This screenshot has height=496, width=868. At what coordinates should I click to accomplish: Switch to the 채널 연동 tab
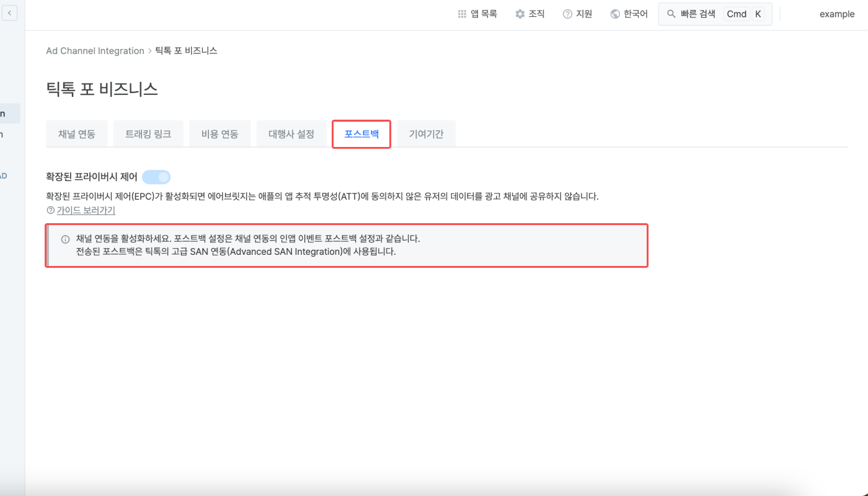pos(77,133)
